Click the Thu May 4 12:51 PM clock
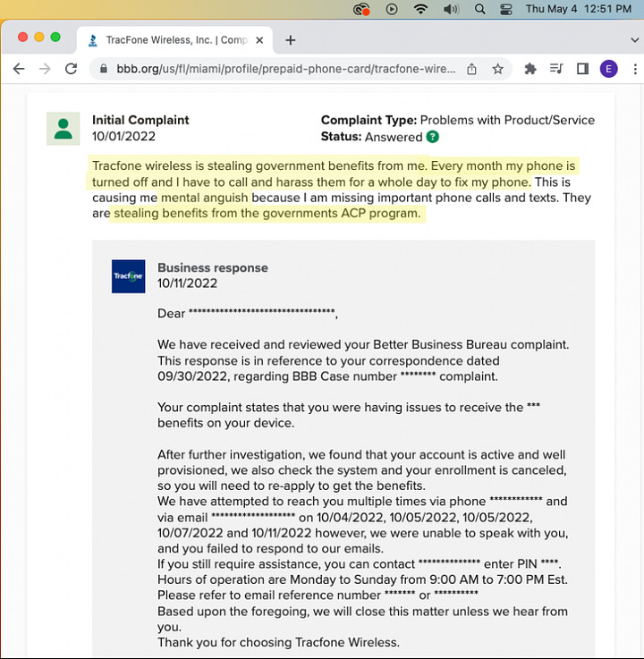The image size is (644, 659). pos(579,9)
